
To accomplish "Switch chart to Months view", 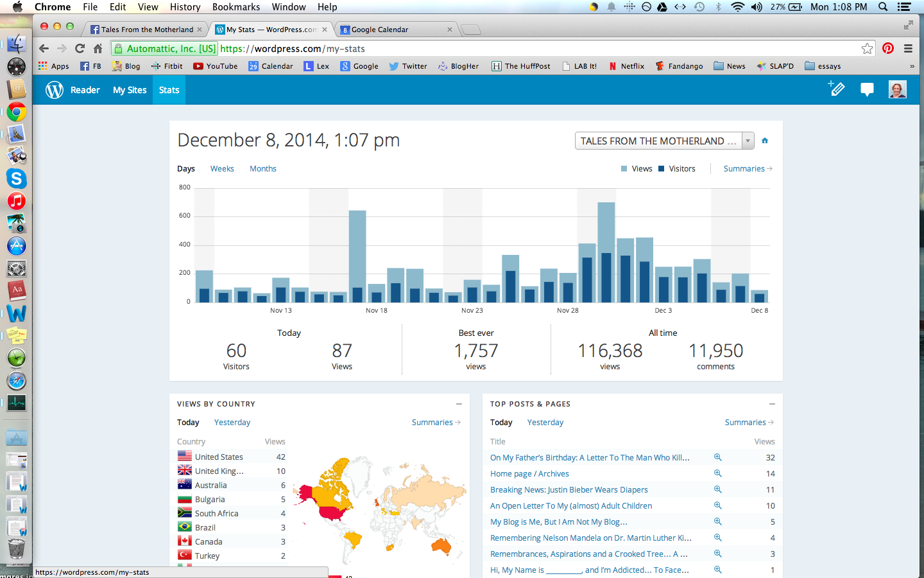I will [263, 169].
